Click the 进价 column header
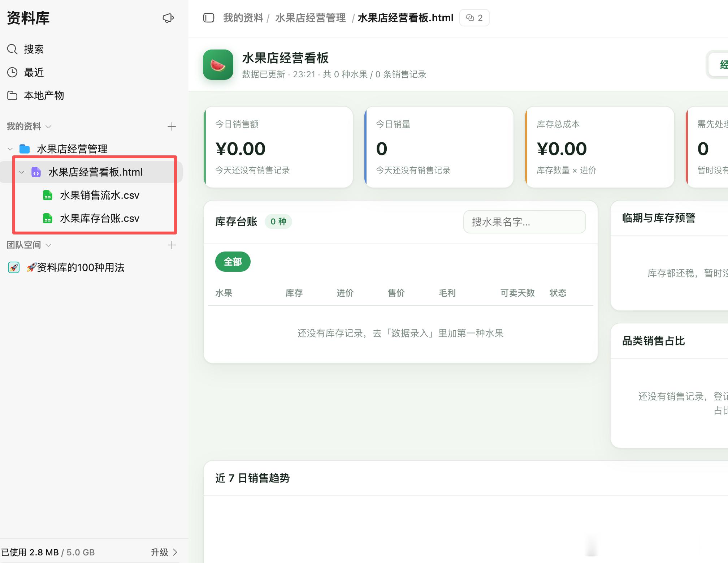The width and height of the screenshot is (728, 563). tap(345, 293)
